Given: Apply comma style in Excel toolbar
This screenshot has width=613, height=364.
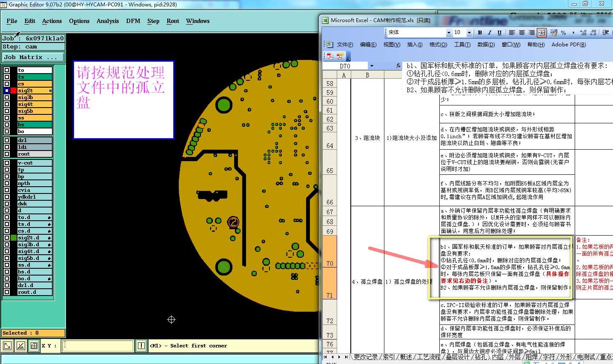Looking at the screenshot, I should pyautogui.click(x=573, y=33).
